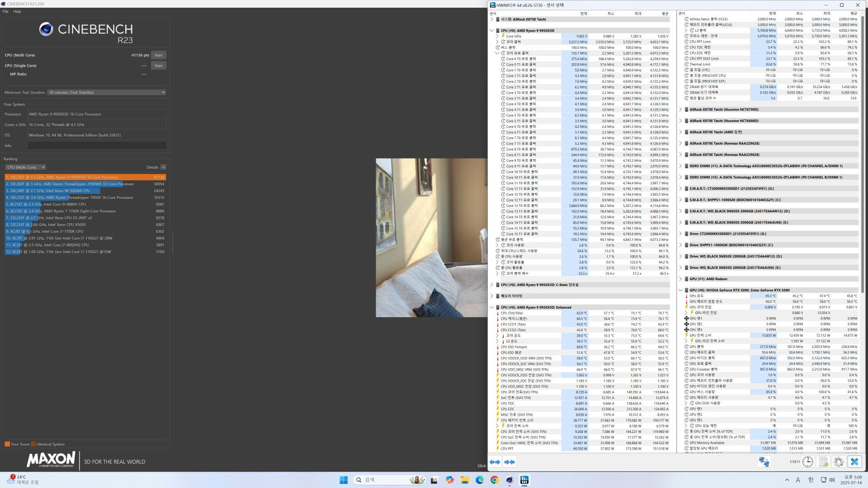Viewport: 868px width, 488px height.
Task: Reset sensor timer with clock icon
Action: coord(807,462)
